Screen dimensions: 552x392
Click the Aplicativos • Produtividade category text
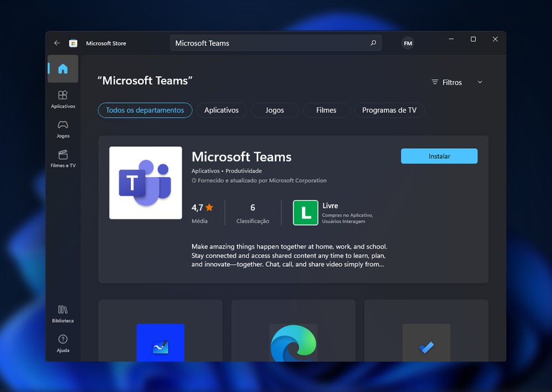[x=227, y=171]
